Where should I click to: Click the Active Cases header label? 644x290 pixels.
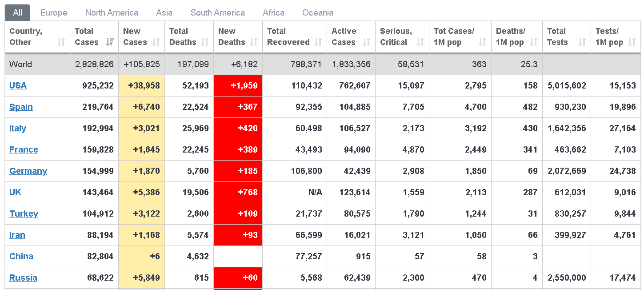(x=344, y=36)
